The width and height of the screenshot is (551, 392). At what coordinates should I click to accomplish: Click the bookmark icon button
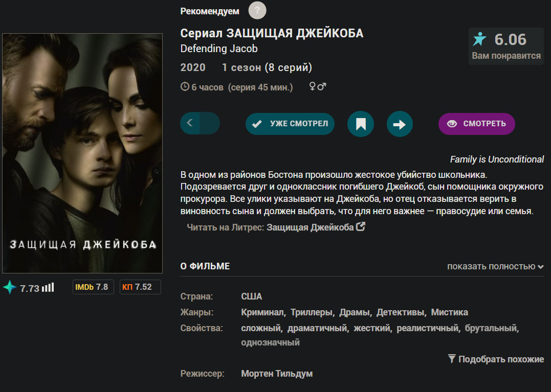point(361,124)
